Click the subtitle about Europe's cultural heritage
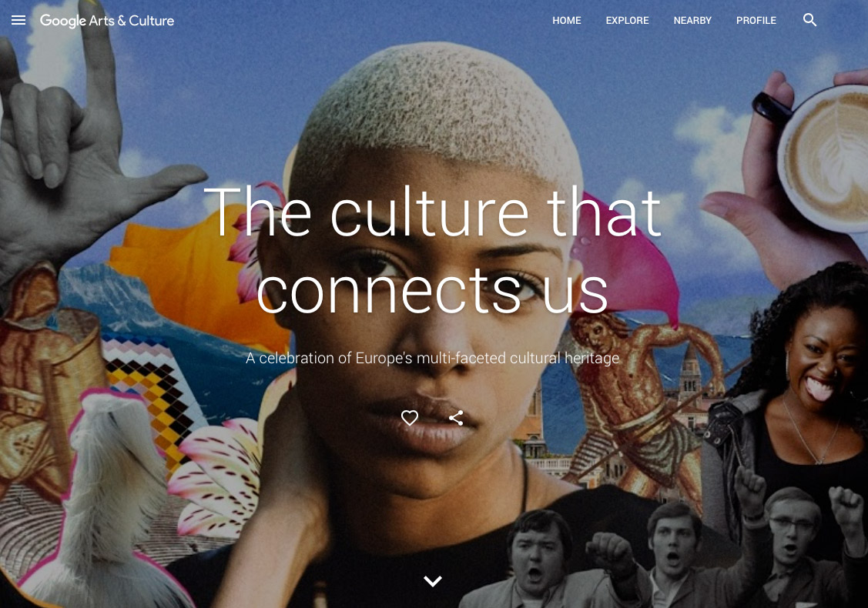Screen dimensions: 868x608 click(432, 358)
